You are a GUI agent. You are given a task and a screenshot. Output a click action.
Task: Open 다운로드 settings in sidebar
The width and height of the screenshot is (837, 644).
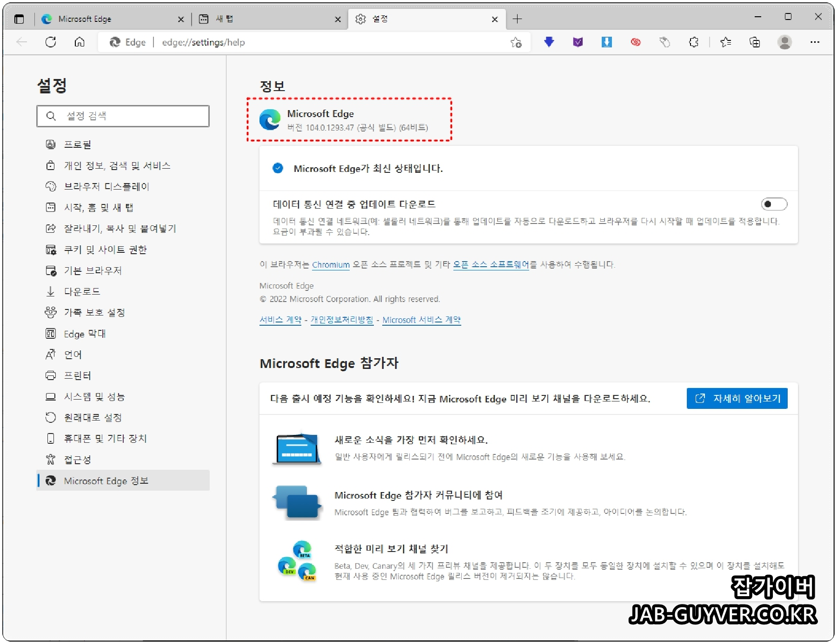(123, 291)
